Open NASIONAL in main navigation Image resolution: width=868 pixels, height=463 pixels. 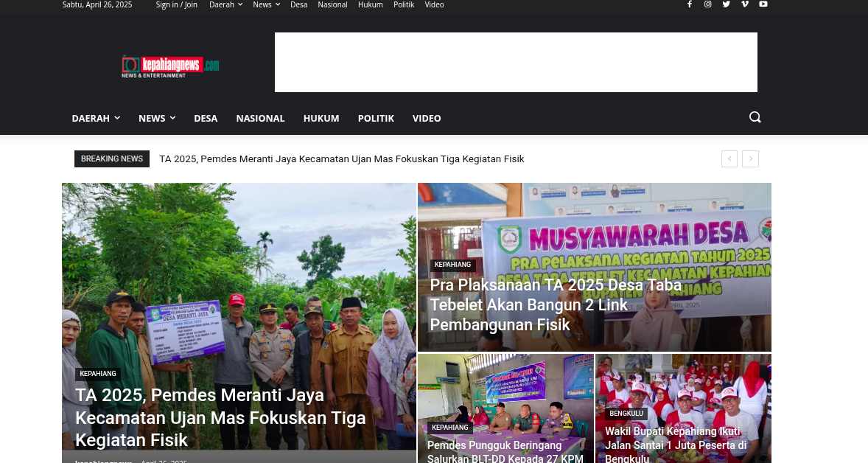(260, 118)
